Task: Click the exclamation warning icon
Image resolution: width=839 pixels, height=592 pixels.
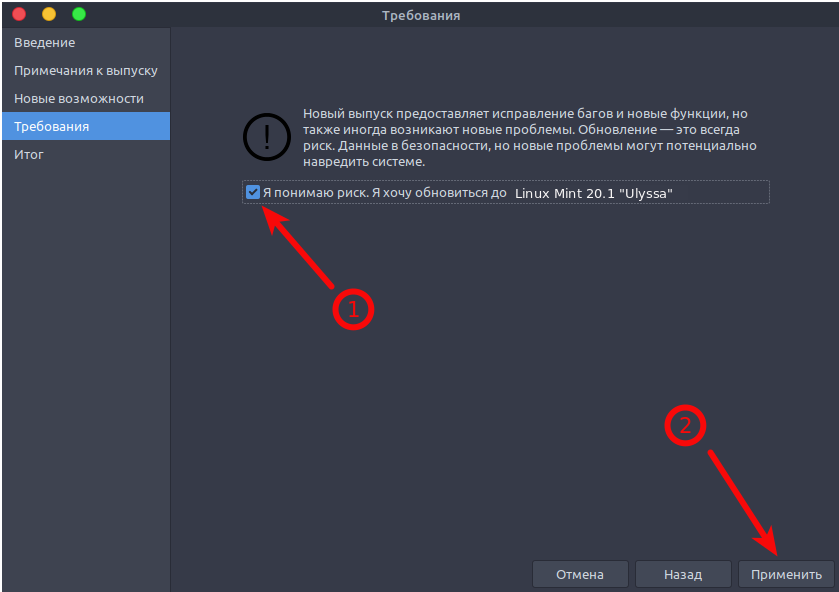Action: (x=266, y=137)
